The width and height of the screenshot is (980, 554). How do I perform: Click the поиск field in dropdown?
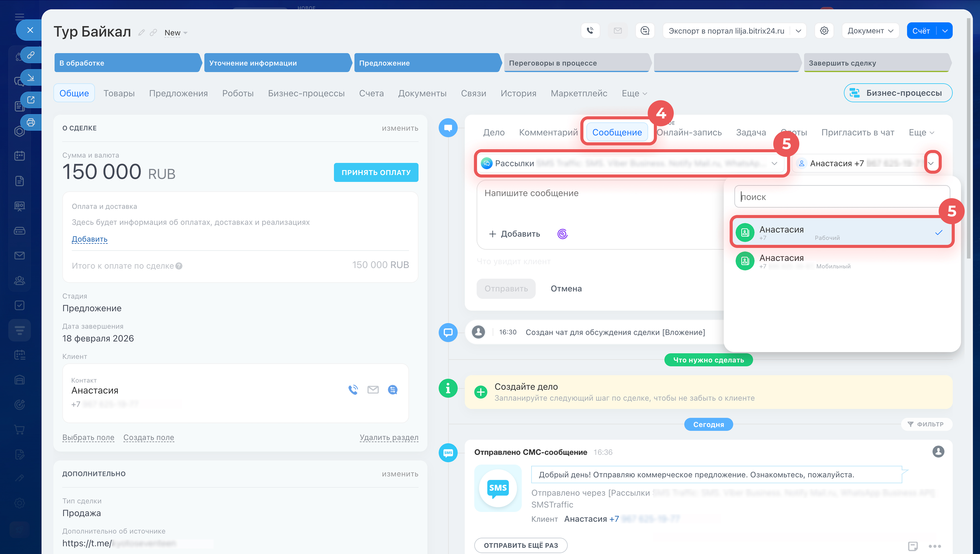(x=841, y=197)
